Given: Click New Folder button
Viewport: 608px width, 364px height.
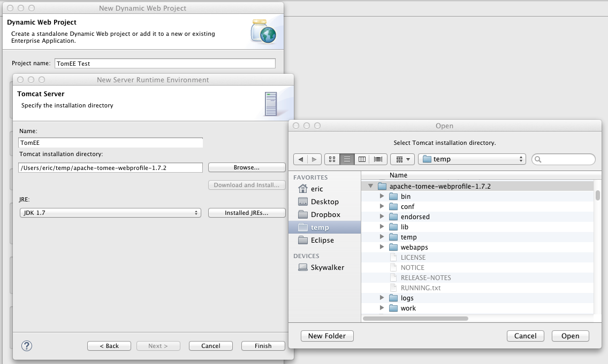Looking at the screenshot, I should point(327,336).
